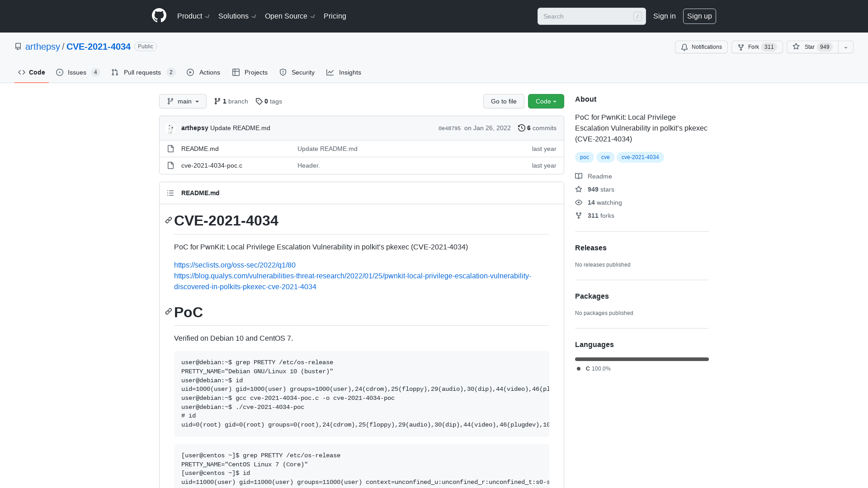Open the seclists.org oss-sec link
This screenshot has height=488, width=868.
(235, 265)
